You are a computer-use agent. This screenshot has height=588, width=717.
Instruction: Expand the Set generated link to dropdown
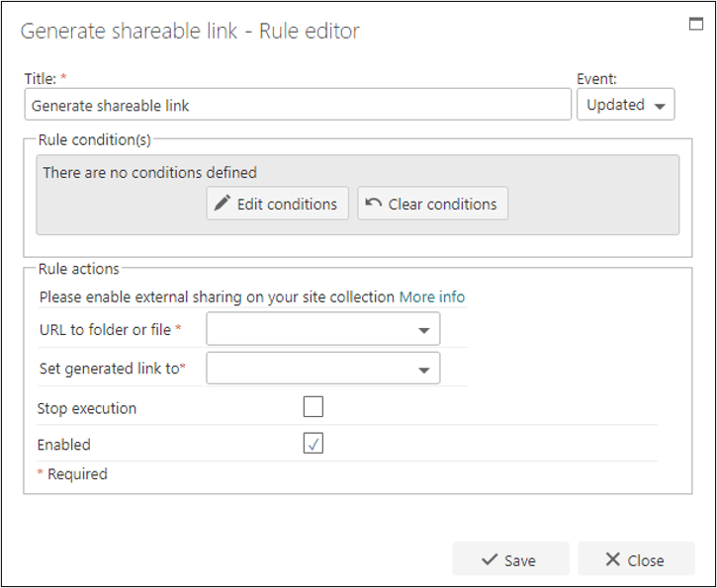pos(323,369)
